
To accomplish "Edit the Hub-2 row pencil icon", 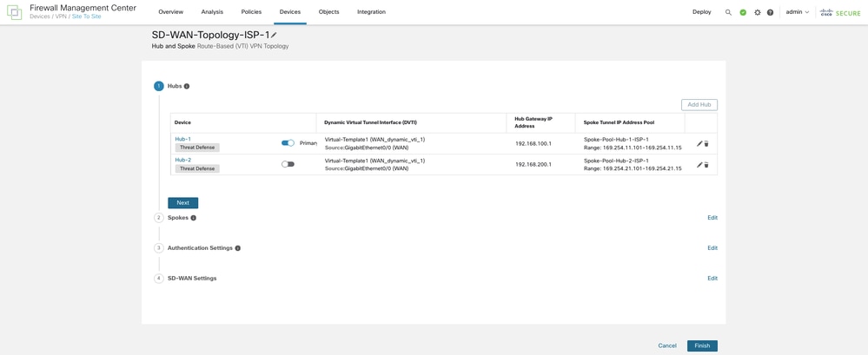I will [699, 165].
